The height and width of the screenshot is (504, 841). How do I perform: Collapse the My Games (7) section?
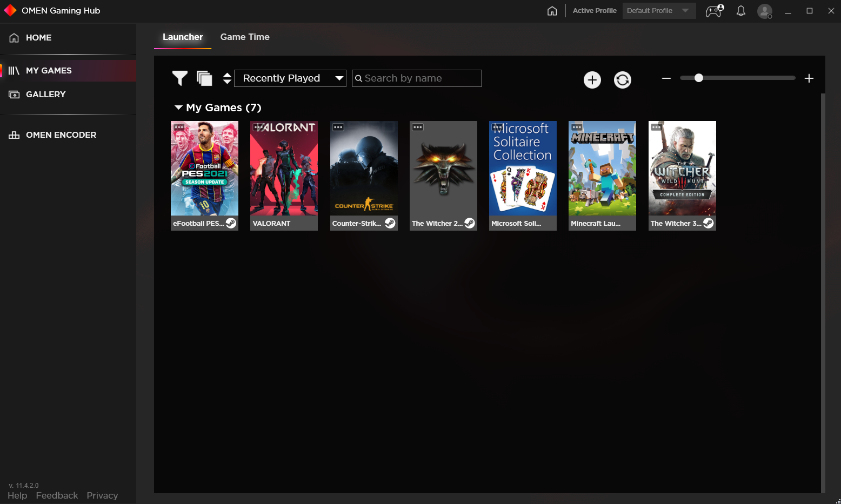point(178,107)
